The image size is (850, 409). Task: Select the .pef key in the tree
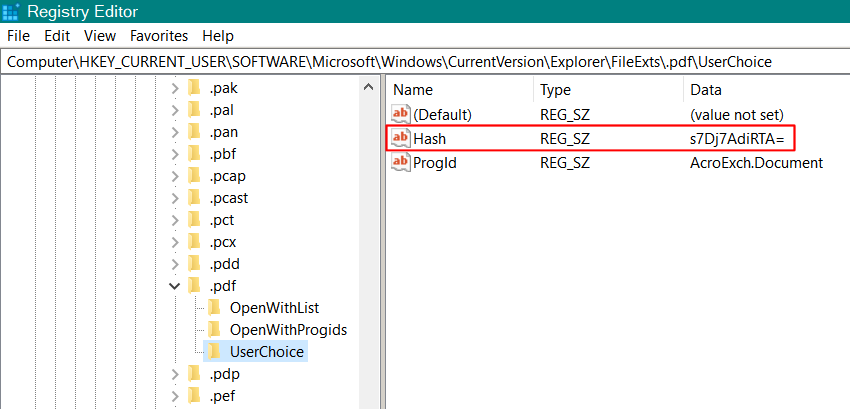[x=222, y=396]
